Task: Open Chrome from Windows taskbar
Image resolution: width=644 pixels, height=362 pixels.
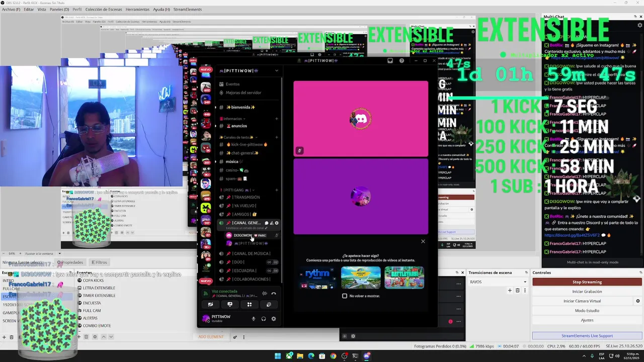Action: tap(333, 356)
